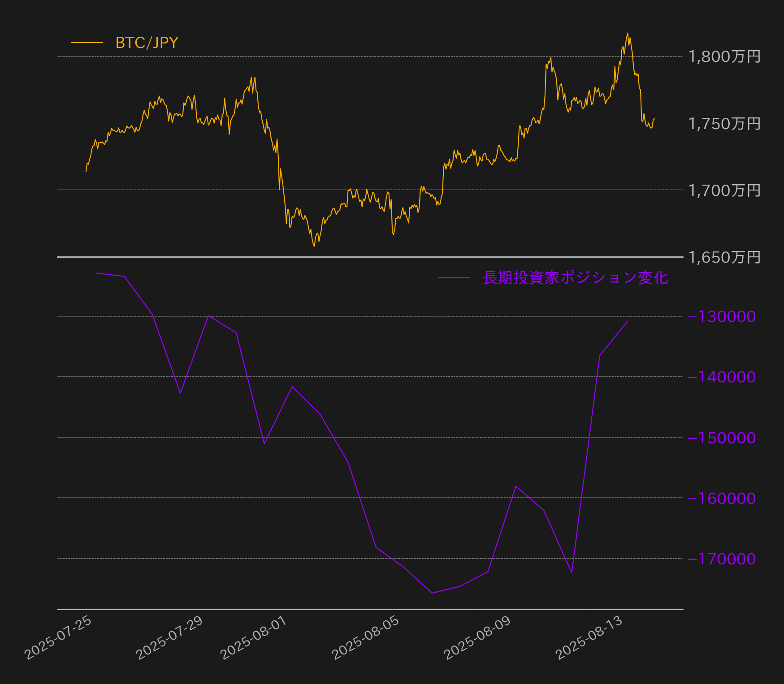Click the 2025-07-29 date label
784x684 pixels.
pyautogui.click(x=170, y=637)
